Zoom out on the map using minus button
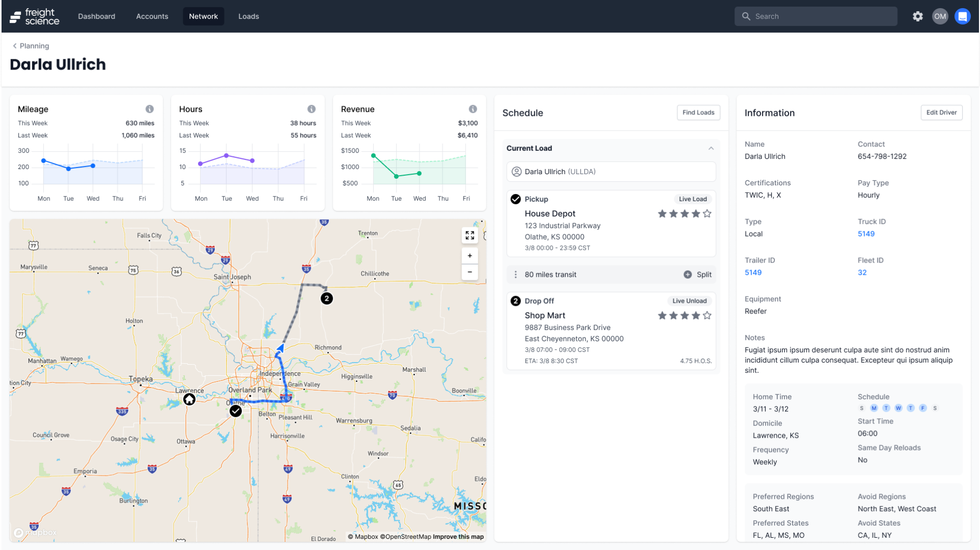Image resolution: width=980 pixels, height=550 pixels. point(470,272)
